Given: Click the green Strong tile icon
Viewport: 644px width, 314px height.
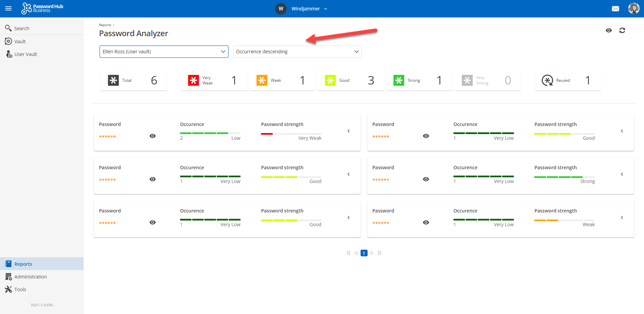Looking at the screenshot, I should coord(399,80).
